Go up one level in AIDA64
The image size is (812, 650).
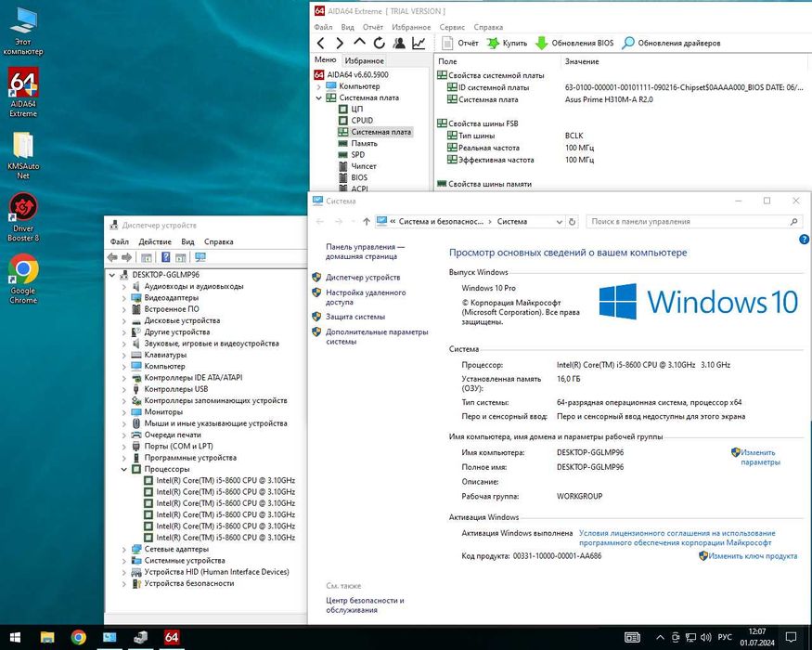[359, 43]
